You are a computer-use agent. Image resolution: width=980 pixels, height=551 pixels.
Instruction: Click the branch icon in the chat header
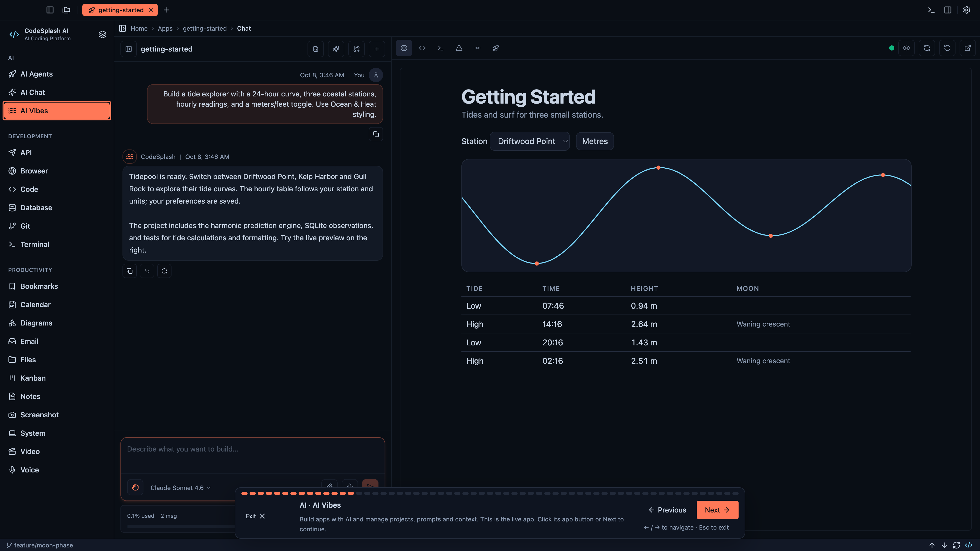click(x=357, y=49)
